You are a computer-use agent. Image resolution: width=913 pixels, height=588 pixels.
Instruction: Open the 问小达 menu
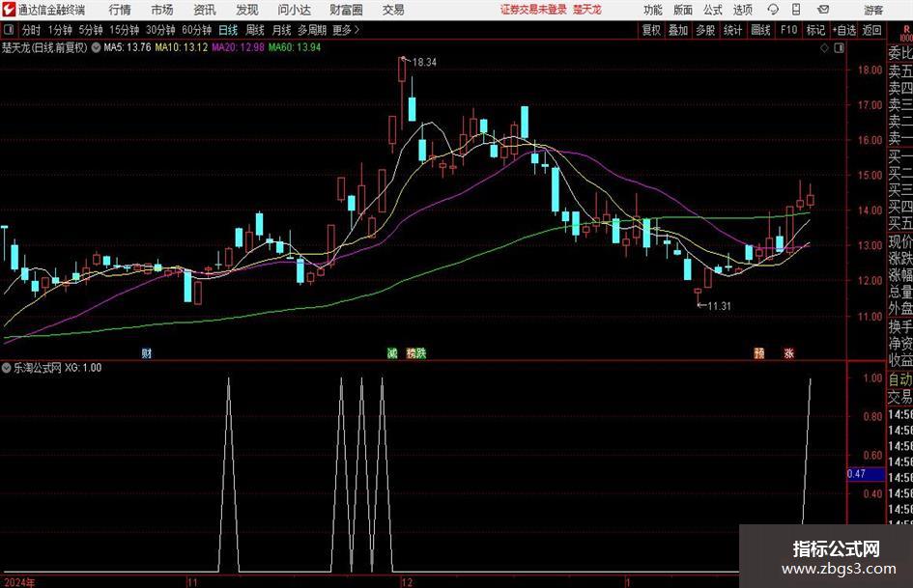(294, 10)
